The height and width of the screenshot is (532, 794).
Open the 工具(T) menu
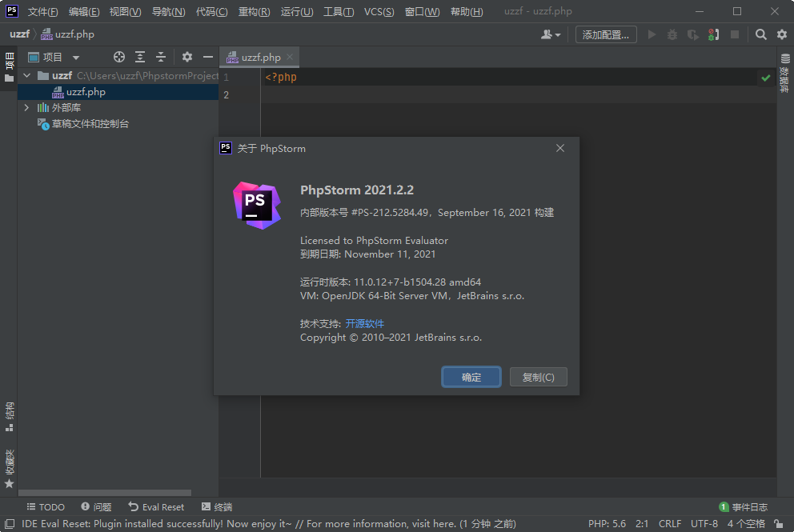(339, 12)
